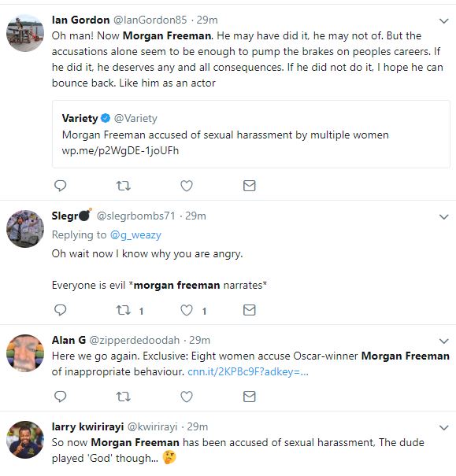This screenshot has width=456, height=476.
Task: Like Ian Gordon's tweet
Action: click(187, 186)
